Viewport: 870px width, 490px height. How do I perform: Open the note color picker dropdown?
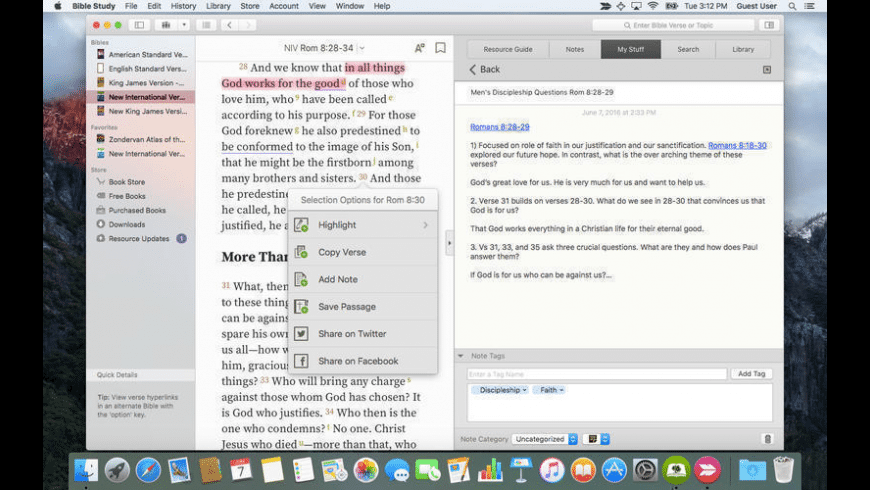[x=596, y=439]
